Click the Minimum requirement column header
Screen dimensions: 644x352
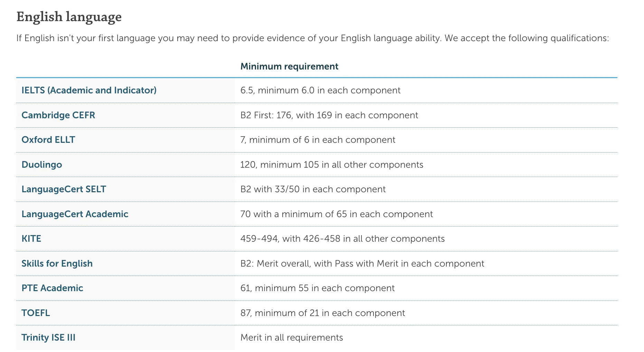tap(289, 66)
